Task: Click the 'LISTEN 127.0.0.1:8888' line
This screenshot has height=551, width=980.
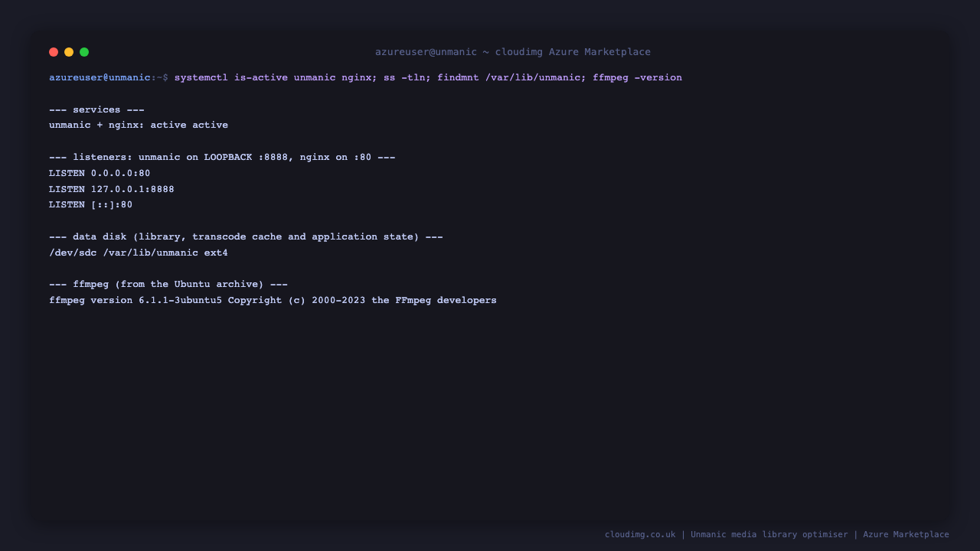Action: click(x=112, y=189)
